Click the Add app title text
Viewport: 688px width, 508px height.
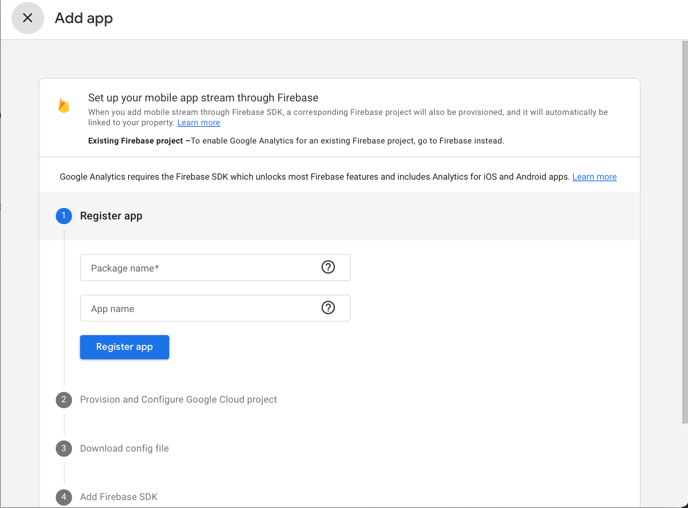click(x=84, y=18)
